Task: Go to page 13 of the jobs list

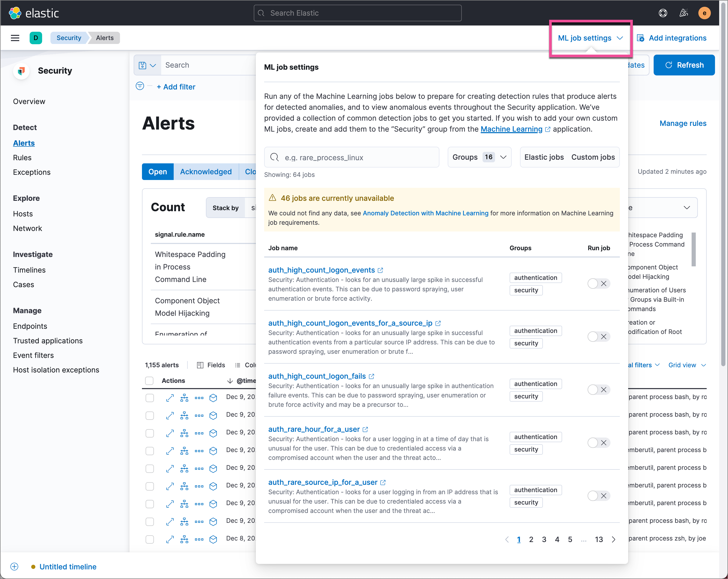Action: click(x=599, y=539)
